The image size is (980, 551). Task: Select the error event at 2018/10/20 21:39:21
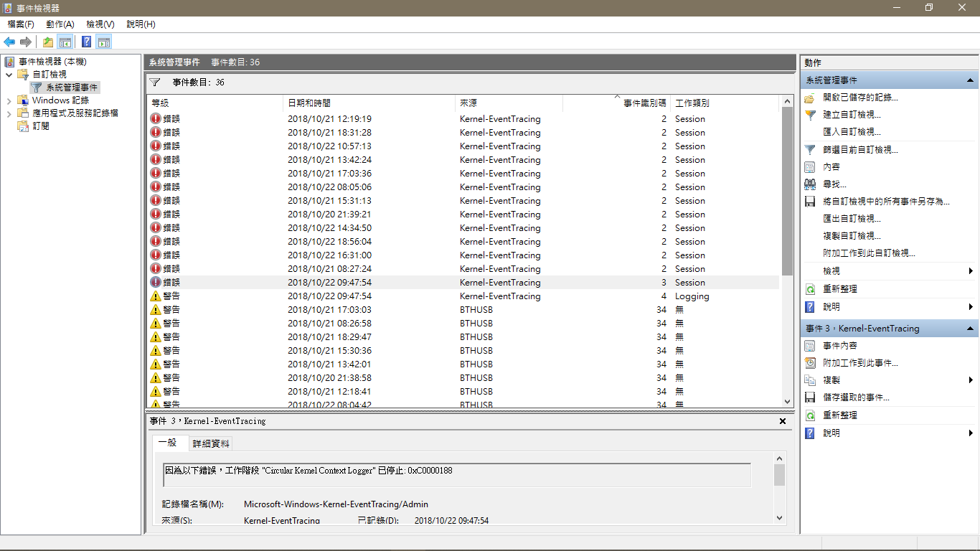click(463, 215)
